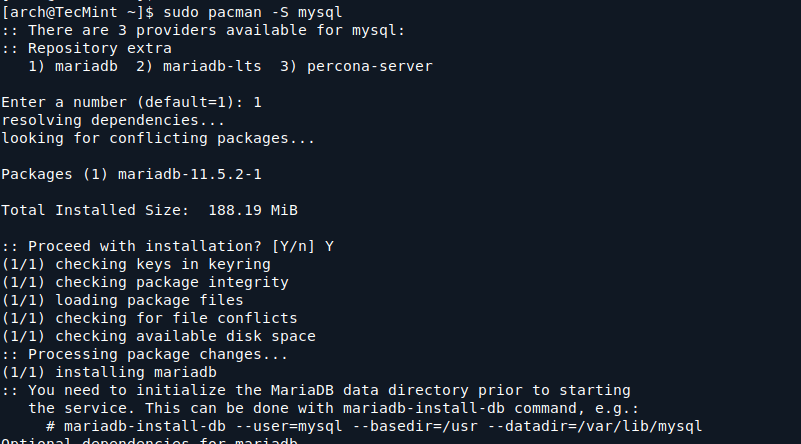The width and height of the screenshot is (801, 444).
Task: Click the "checking keys in keyring" line
Action: (162, 264)
